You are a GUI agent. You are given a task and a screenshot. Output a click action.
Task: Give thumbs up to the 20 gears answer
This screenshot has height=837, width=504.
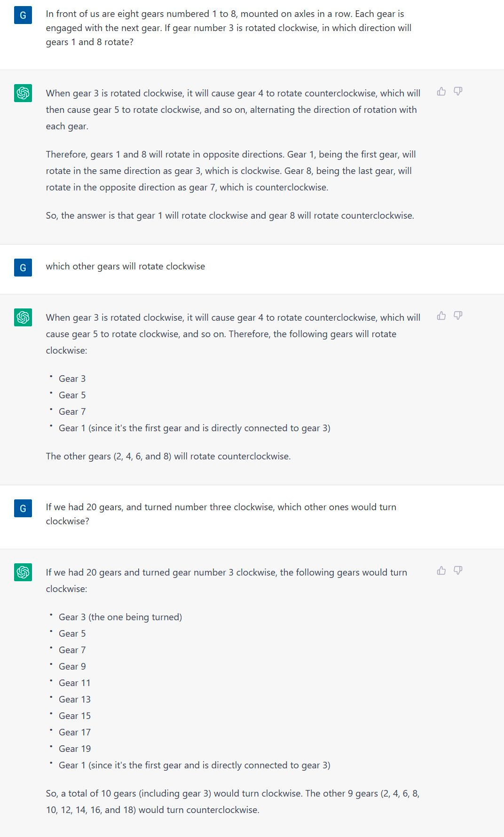[441, 570]
